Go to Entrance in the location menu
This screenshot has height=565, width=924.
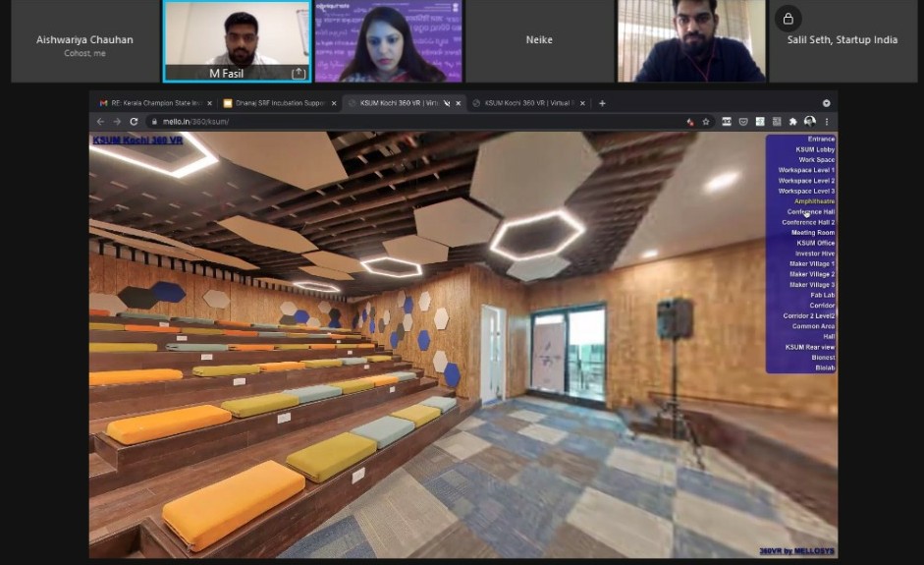[821, 140]
